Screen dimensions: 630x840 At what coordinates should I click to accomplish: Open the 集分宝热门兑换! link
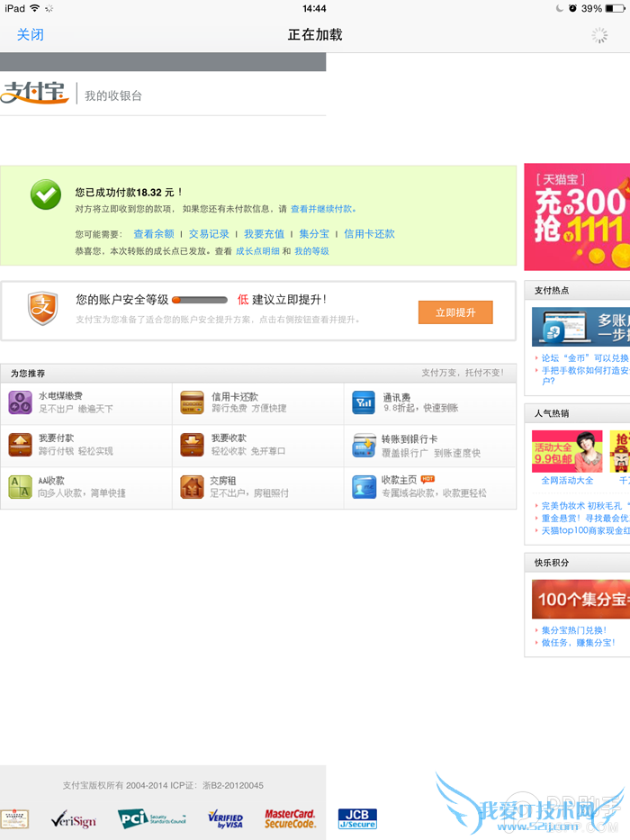click(574, 630)
